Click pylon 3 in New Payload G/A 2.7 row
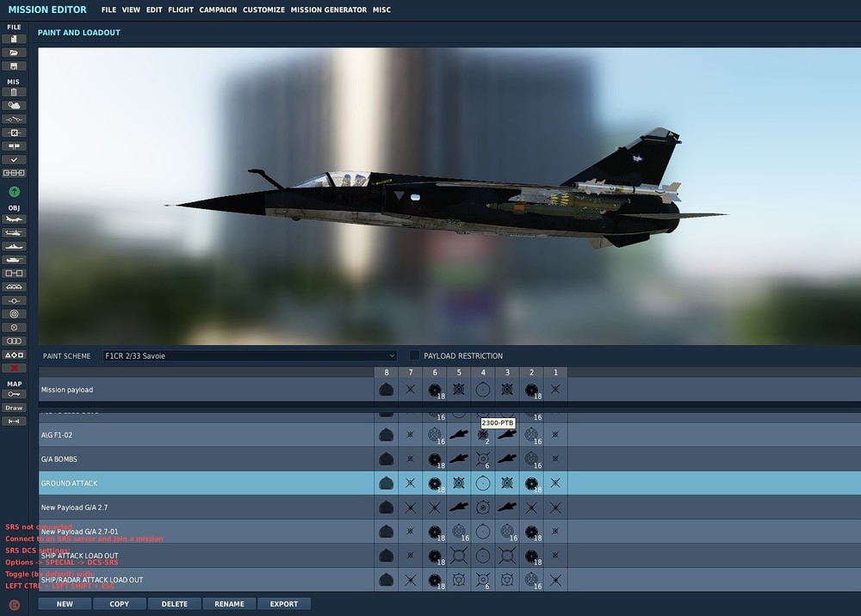 point(507,508)
